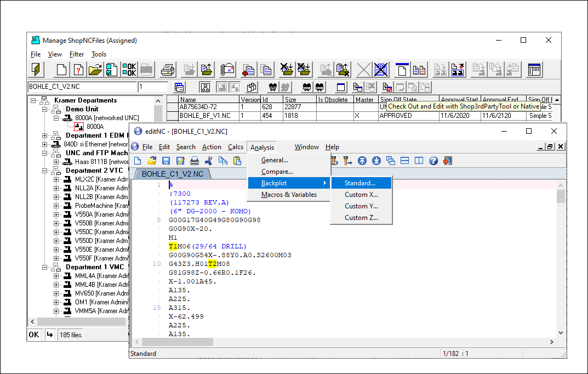Click the BOHLE_BF_V1.NC file row name
This screenshot has height=374, width=588.
[205, 116]
